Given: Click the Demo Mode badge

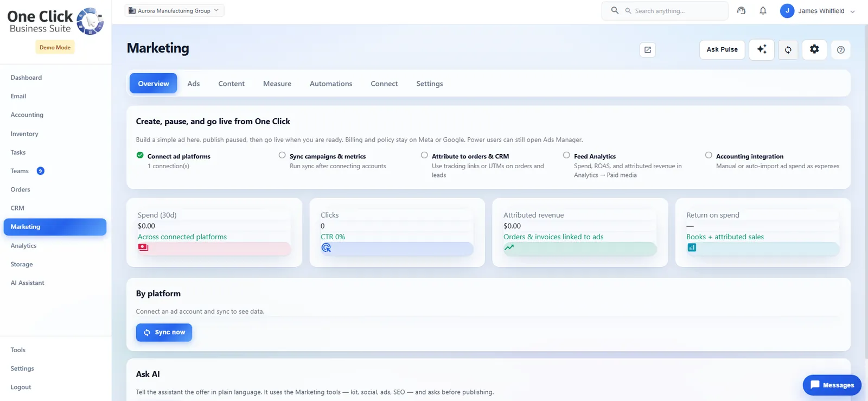Looking at the screenshot, I should click(55, 47).
